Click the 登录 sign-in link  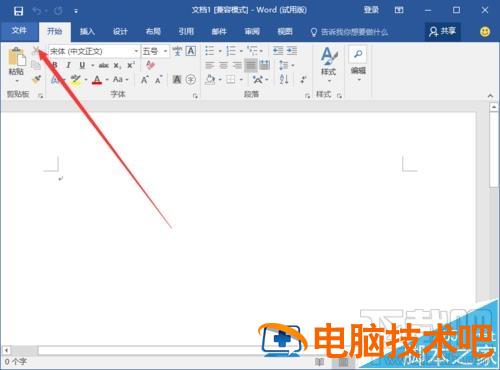pyautogui.click(x=371, y=10)
